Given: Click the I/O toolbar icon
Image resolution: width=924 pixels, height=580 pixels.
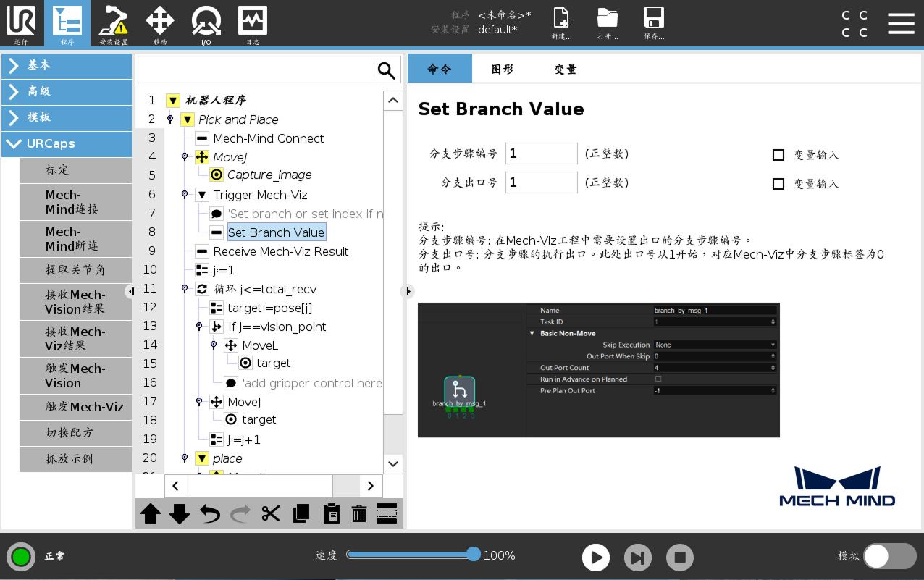Looking at the screenshot, I should point(206,24).
